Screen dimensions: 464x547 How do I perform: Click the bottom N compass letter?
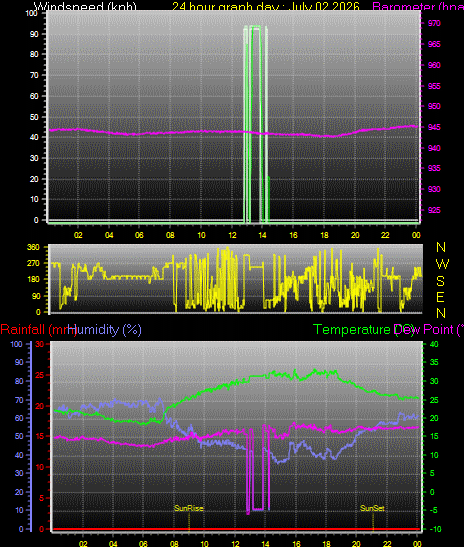point(441,313)
